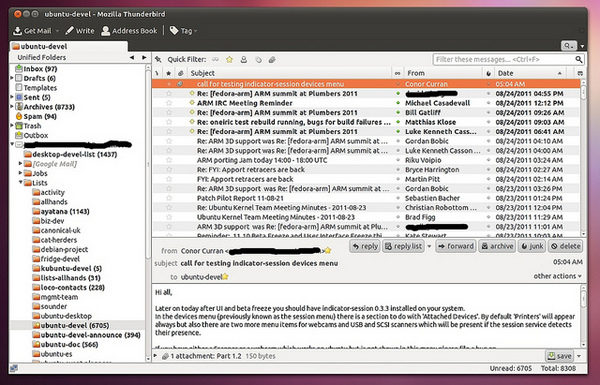The width and height of the screenshot is (600, 385).
Task: Click the Get Mail button
Action: pyautogui.click(x=32, y=31)
